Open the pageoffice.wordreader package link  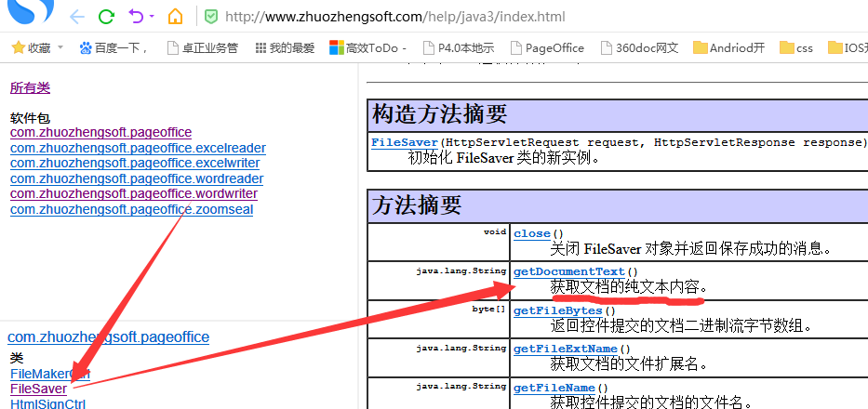pos(137,178)
